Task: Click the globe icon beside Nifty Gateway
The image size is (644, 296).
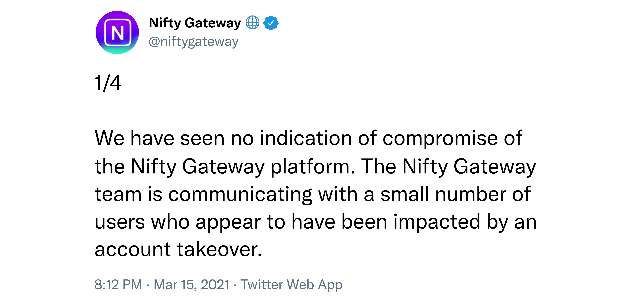Action: [x=252, y=23]
